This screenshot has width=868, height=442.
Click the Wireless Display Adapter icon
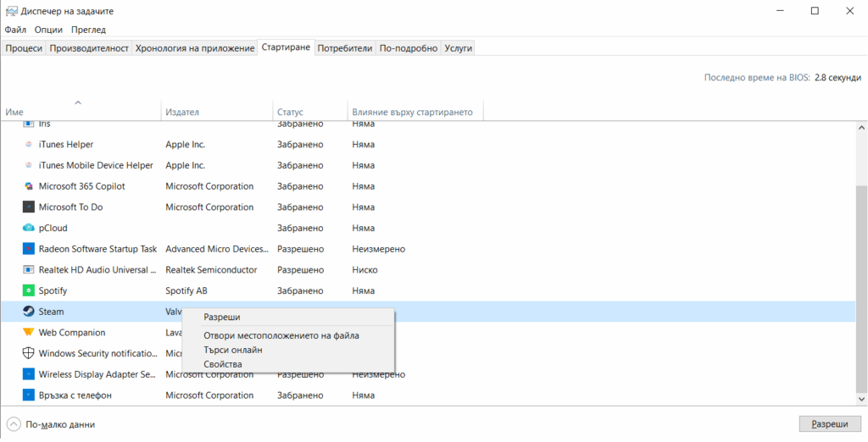(x=28, y=374)
